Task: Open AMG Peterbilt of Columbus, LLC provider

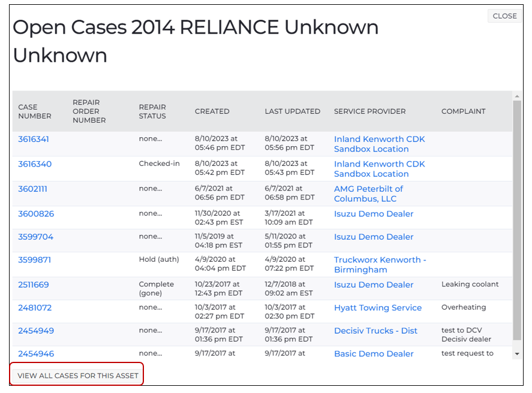Action: 368,194
